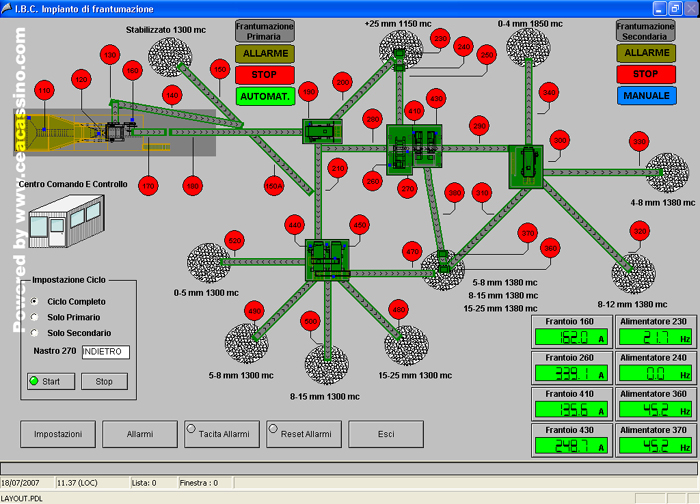This screenshot has height=504, width=700.
Task: Select conveyor marker 150
Action: [220, 70]
